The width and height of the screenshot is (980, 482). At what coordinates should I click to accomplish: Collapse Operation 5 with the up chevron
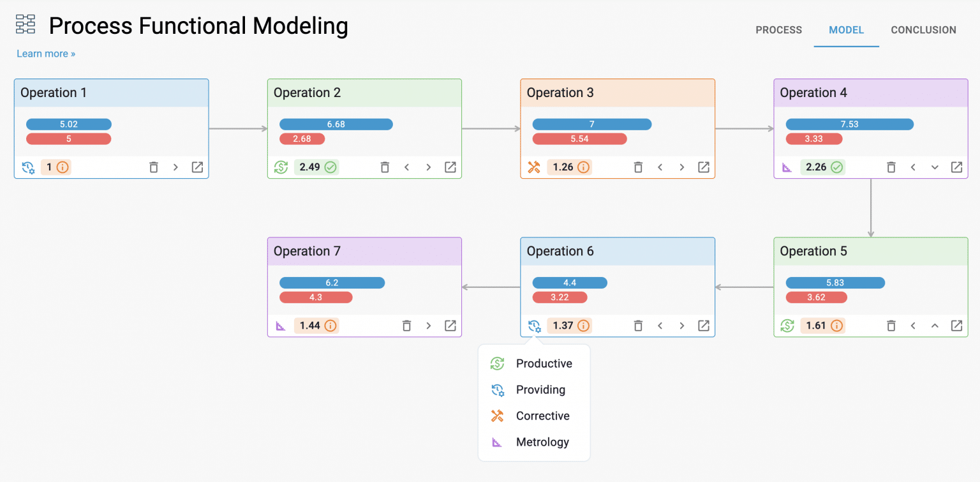click(935, 325)
